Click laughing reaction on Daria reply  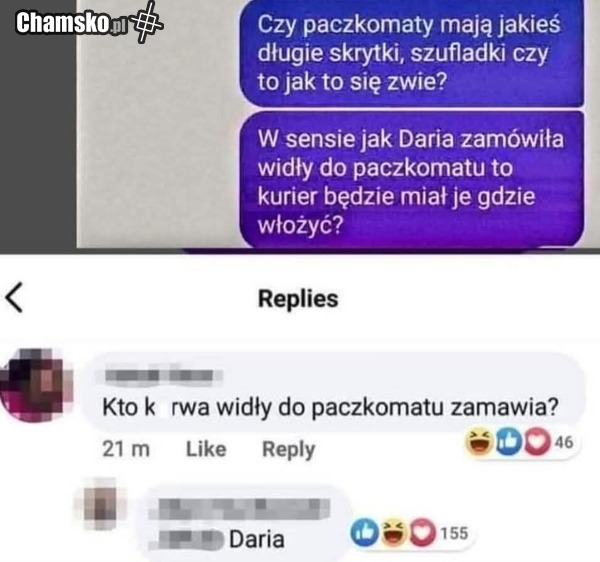394,532
